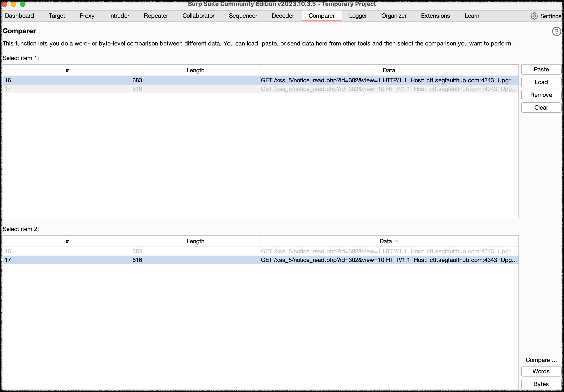Switch to the Proxy tab
Screen dimensions: 564x392
tap(87, 16)
